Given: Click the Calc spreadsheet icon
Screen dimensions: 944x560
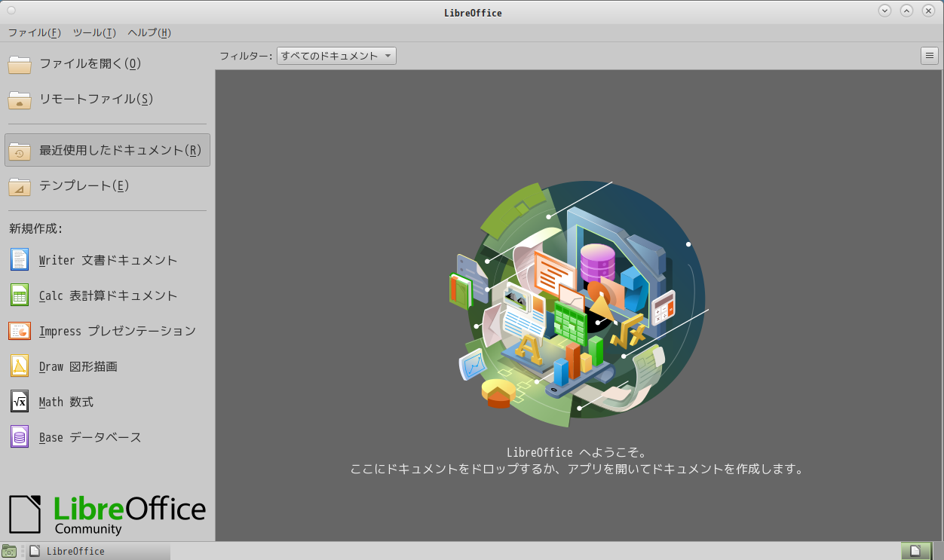Looking at the screenshot, I should [x=20, y=295].
